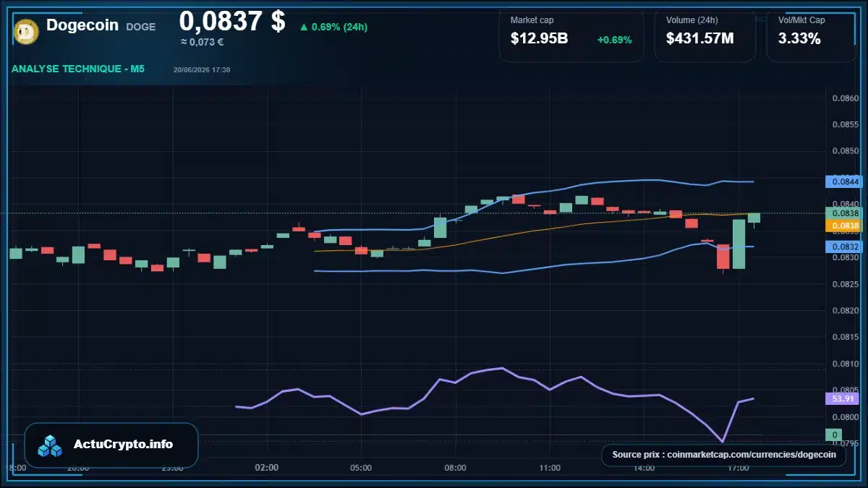Click the Dogecoin name heading
This screenshot has height=488, width=868.
(x=82, y=25)
